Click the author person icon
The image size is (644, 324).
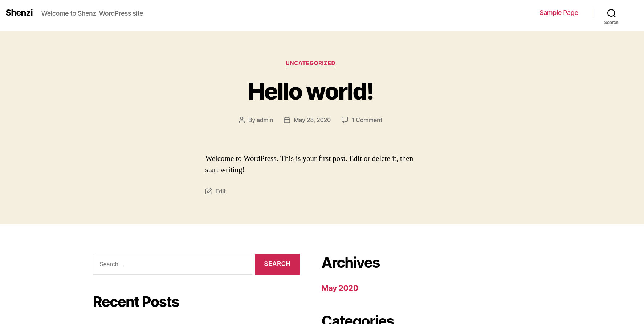(x=242, y=120)
